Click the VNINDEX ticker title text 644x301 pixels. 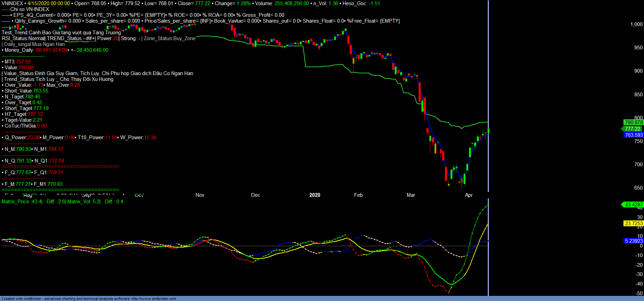12,3
